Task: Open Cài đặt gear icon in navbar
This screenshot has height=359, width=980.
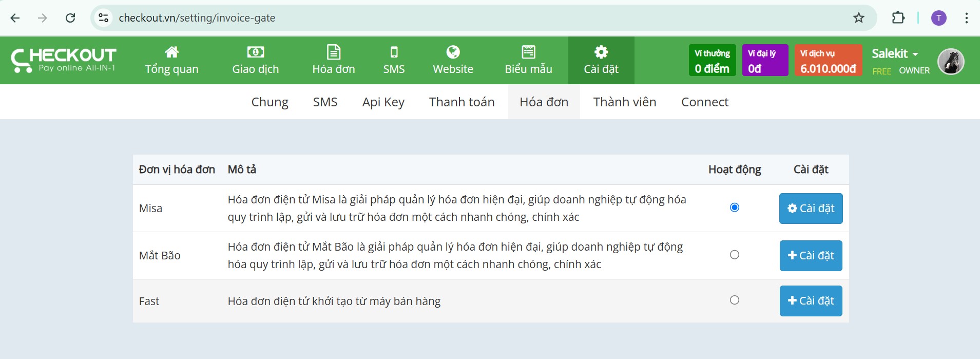Action: coord(601,52)
